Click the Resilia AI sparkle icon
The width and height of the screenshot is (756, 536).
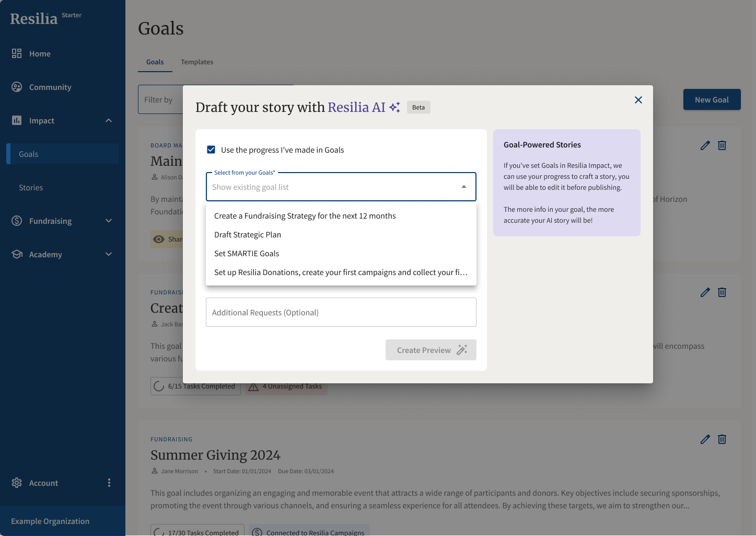click(394, 107)
